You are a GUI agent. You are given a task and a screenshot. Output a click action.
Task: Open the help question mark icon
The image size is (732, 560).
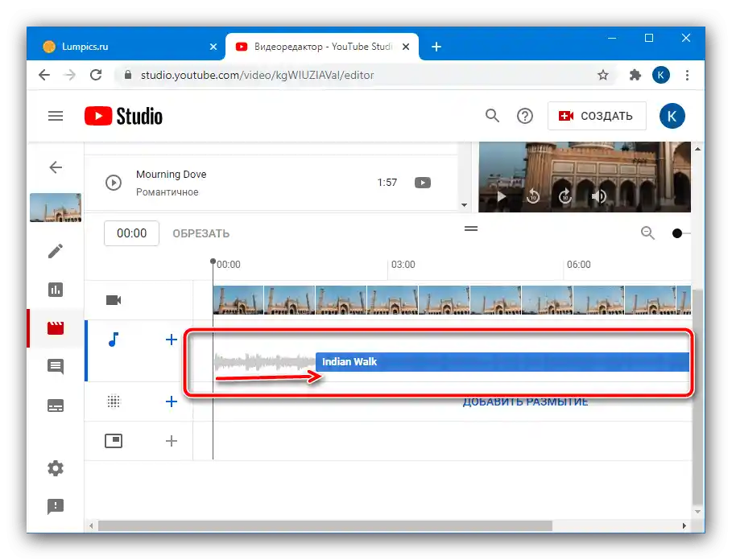click(525, 116)
